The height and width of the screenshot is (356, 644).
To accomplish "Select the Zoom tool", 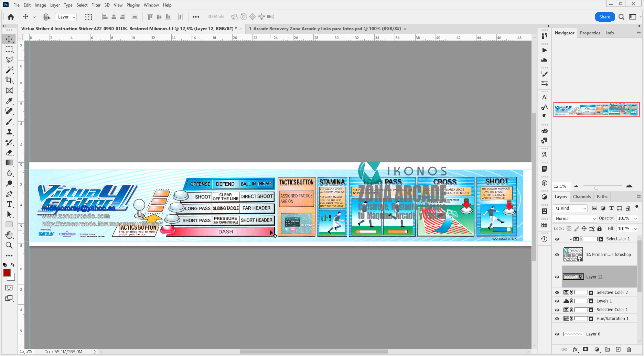I will pyautogui.click(x=9, y=245).
